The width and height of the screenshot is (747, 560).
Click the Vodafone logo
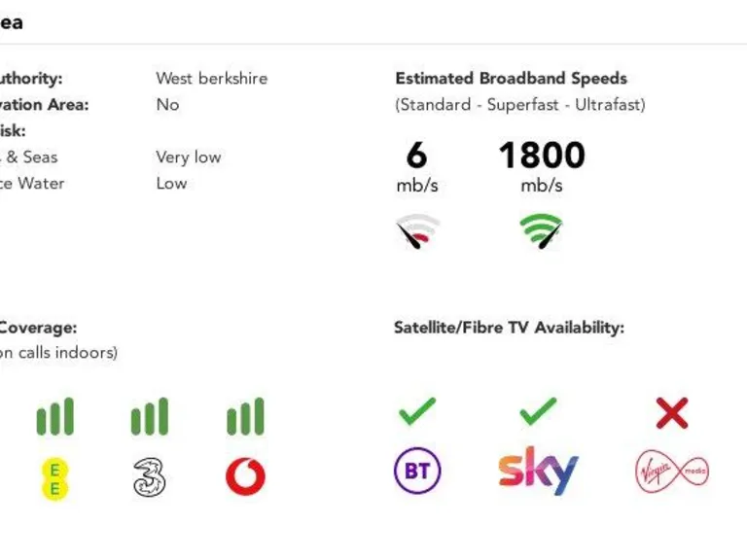click(245, 476)
